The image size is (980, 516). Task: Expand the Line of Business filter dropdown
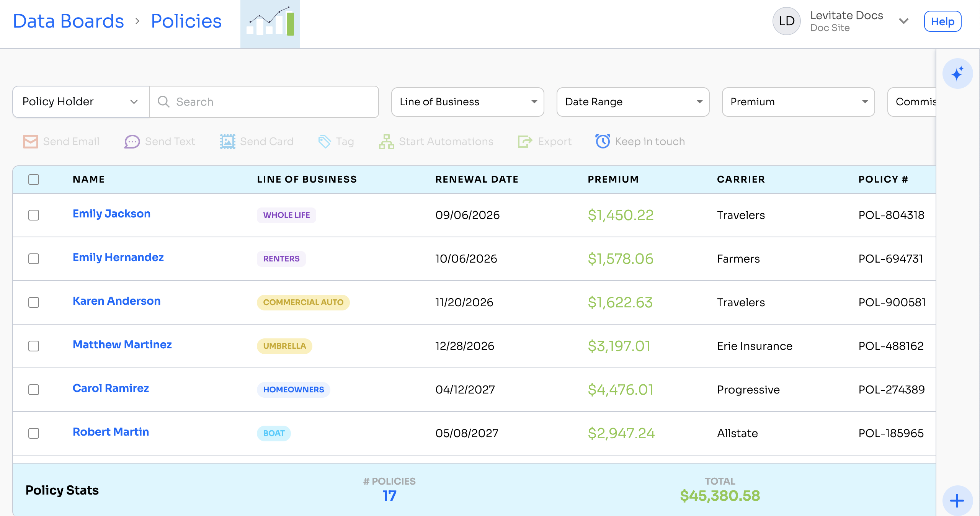click(x=467, y=102)
